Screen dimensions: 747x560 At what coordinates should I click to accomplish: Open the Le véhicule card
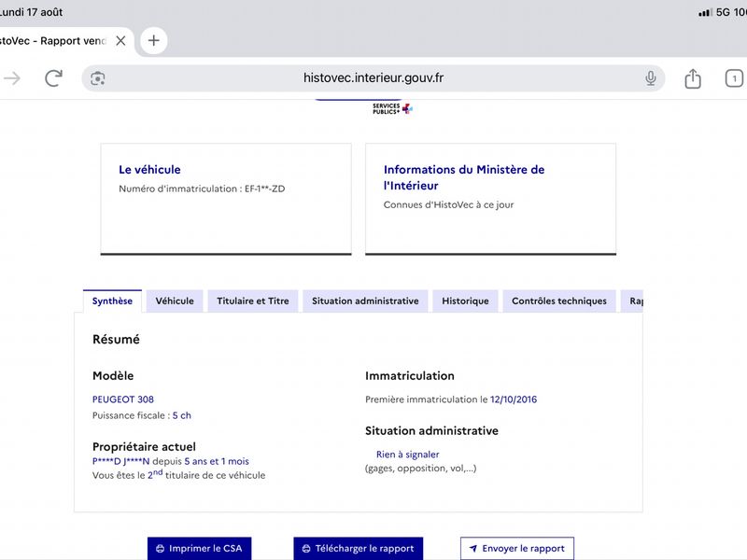pyautogui.click(x=226, y=199)
